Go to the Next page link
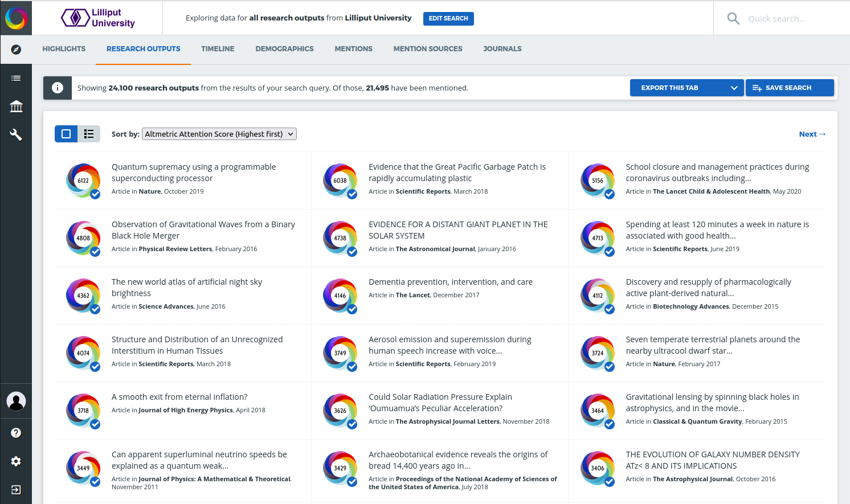Viewport: 850px width, 504px height. (812, 134)
